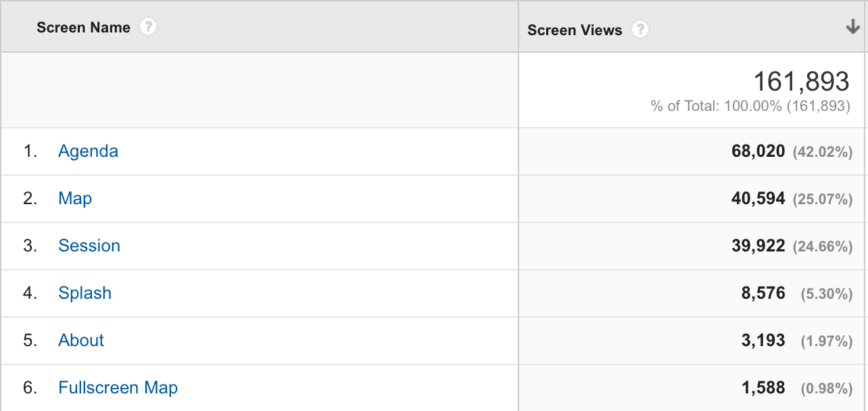The image size is (868, 411).
Task: Click the 42.02% percentage in the Agenda row
Action: [x=822, y=152]
